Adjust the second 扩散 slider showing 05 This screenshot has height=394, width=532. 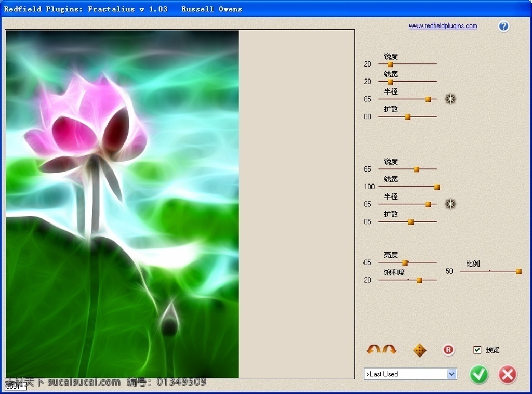(x=407, y=222)
